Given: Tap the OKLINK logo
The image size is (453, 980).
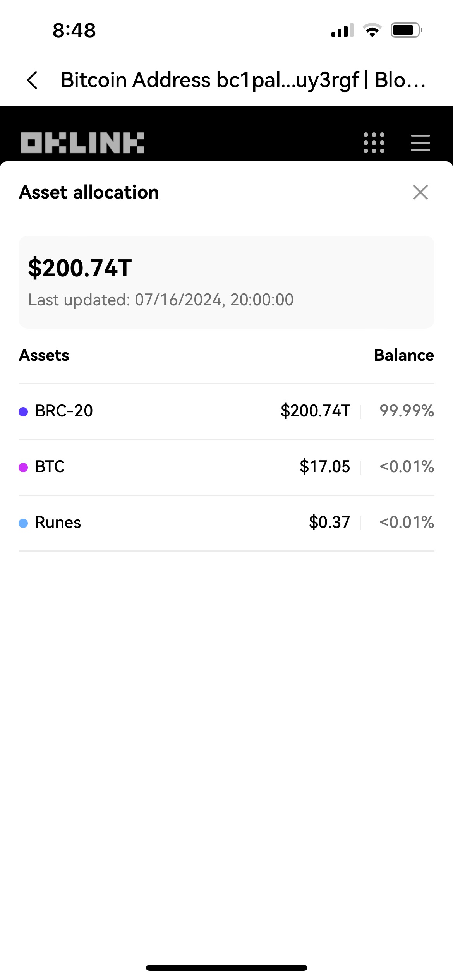Looking at the screenshot, I should 82,143.
